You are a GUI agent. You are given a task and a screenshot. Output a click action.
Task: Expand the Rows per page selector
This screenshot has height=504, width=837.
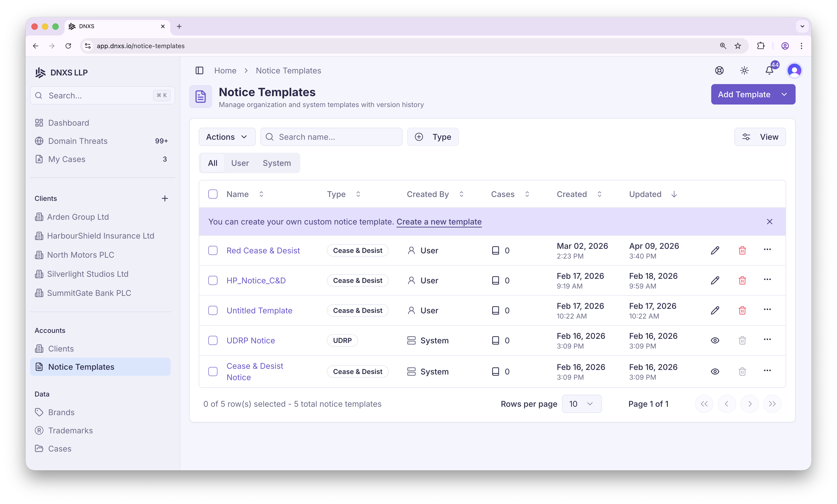tap(581, 404)
